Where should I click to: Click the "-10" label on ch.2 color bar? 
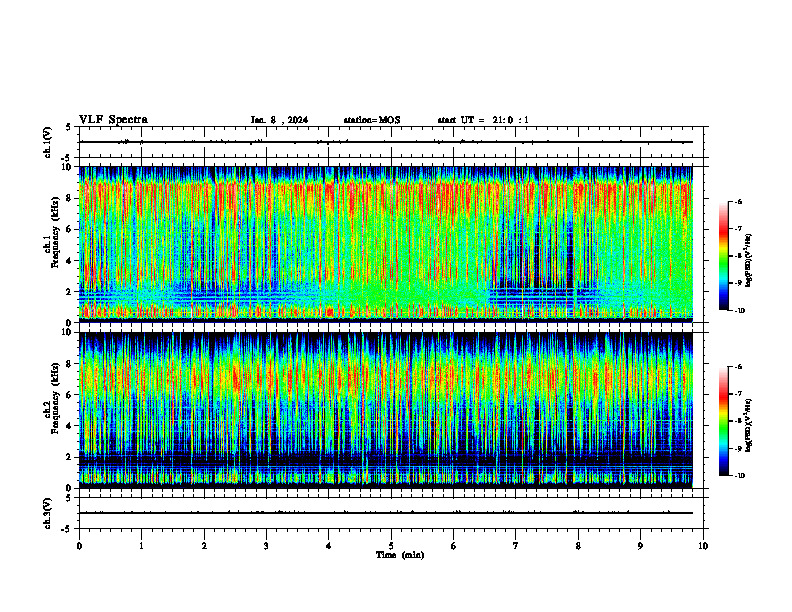[x=739, y=476]
